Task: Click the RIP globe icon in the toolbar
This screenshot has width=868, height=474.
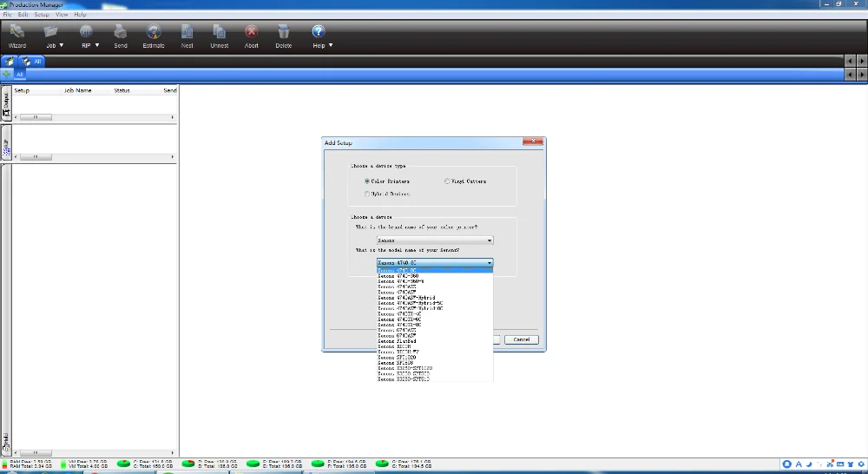Action: (86, 31)
